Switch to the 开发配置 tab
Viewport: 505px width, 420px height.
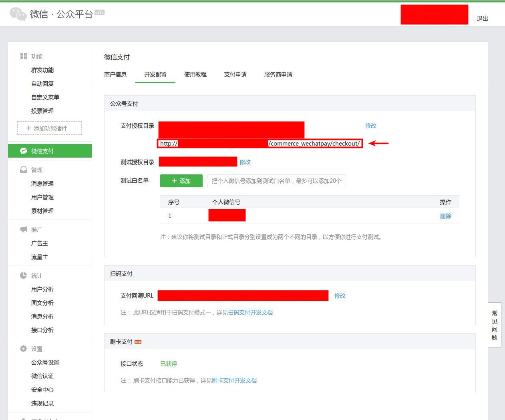click(x=155, y=74)
